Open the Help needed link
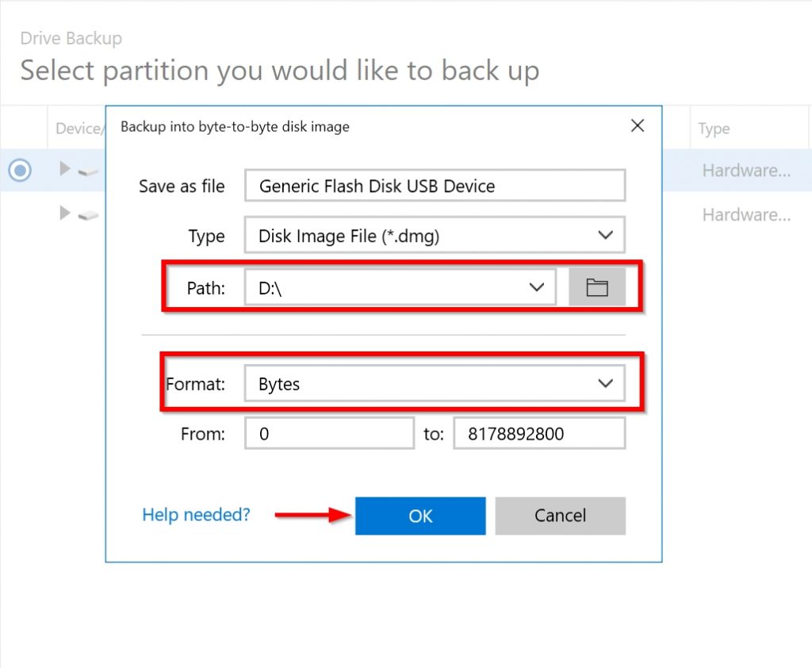812x668 pixels. pyautogui.click(x=195, y=515)
